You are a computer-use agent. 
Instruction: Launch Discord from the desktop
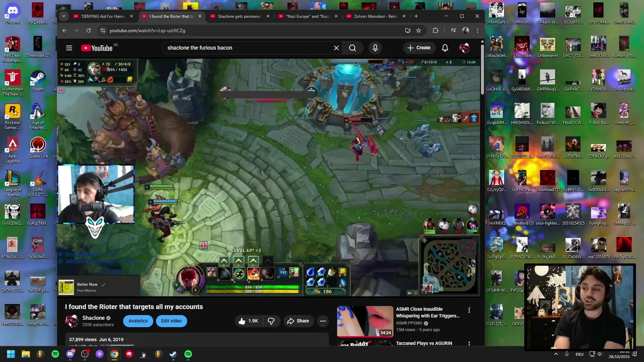(x=13, y=14)
